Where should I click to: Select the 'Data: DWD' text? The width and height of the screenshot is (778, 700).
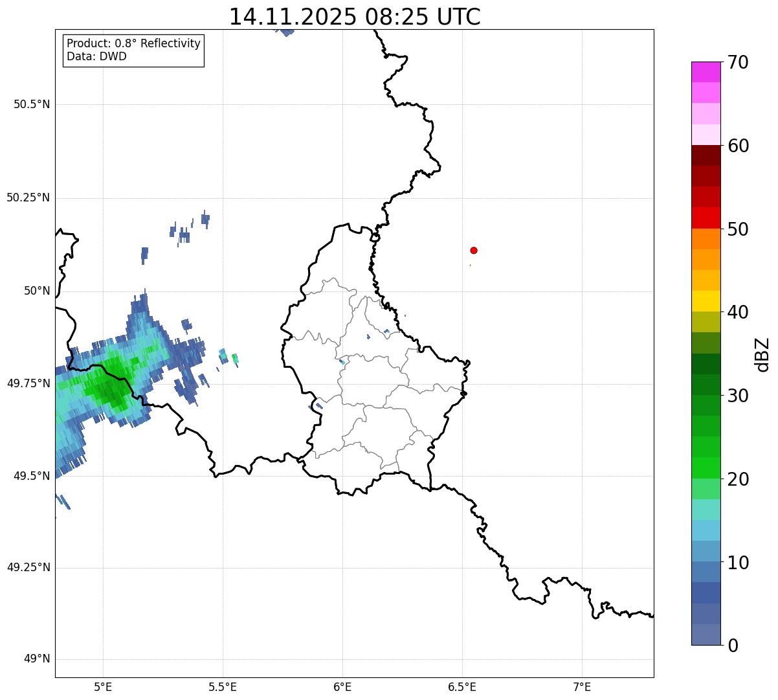tap(96, 56)
